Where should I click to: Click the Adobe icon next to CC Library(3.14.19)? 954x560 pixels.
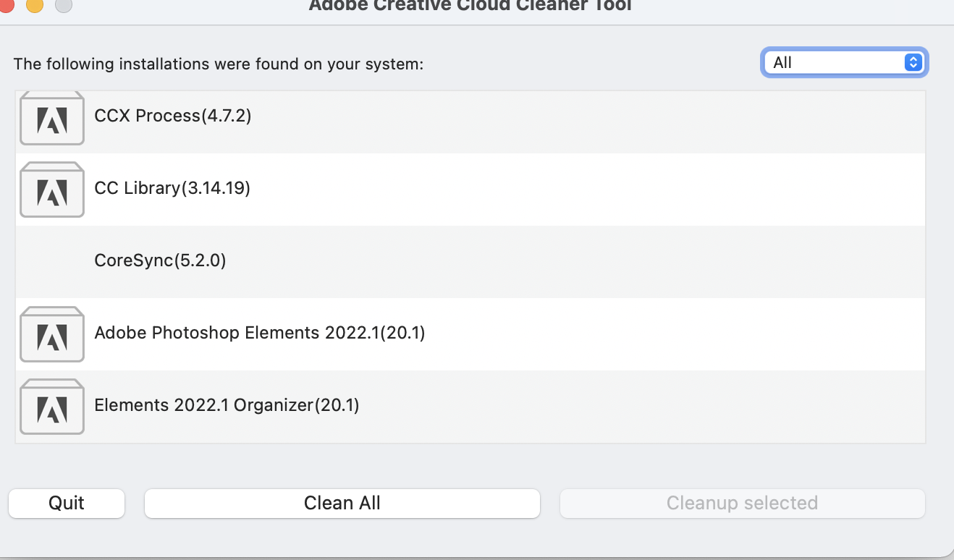point(51,190)
